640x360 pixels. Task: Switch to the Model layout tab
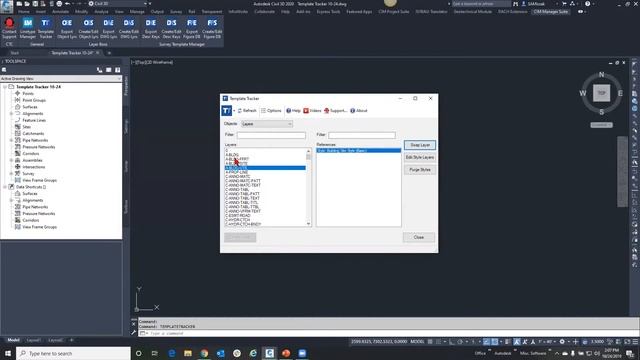point(13,340)
